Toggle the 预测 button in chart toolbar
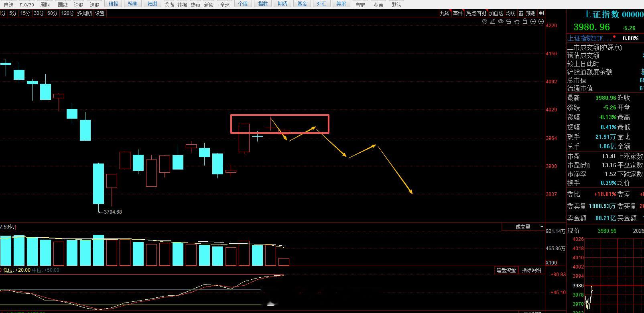The width and height of the screenshot is (644, 313). click(531, 13)
